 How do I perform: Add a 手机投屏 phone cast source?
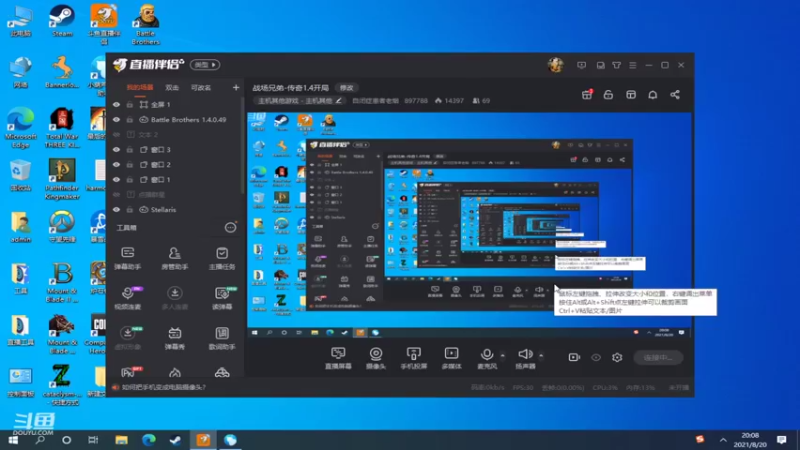click(414, 358)
